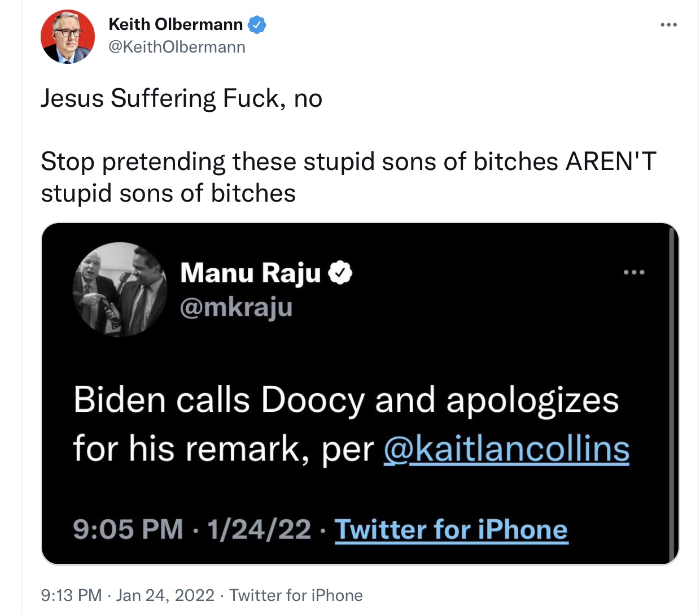Click Manu Raju's black-and-white avatar

point(120,289)
